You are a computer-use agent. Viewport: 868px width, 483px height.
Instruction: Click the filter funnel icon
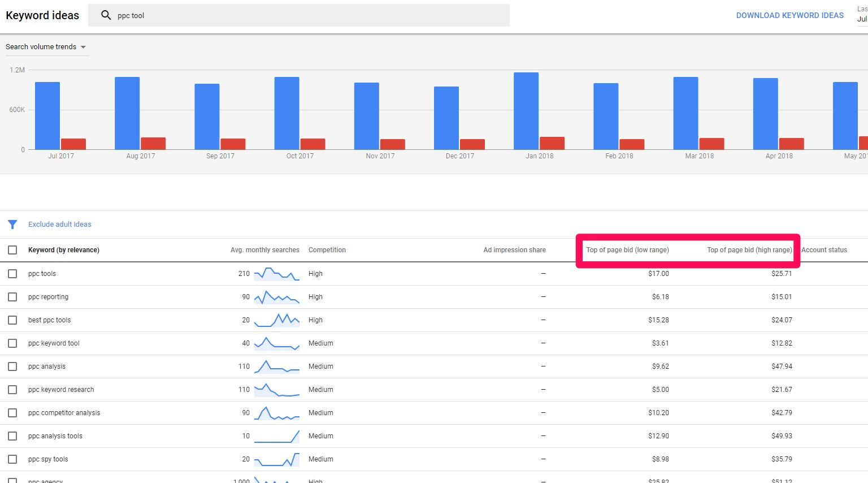point(12,224)
